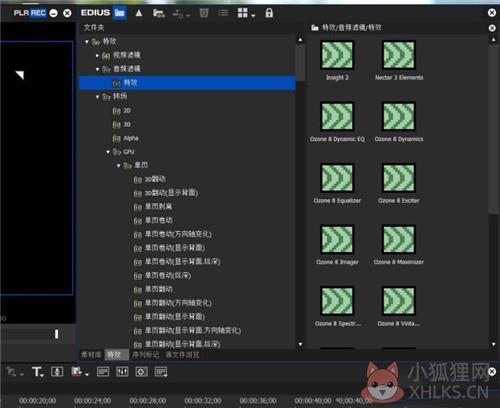This screenshot has width=500, height=408.
Task: Click the last palette icon in bottom toolbar
Action: coord(161,372)
